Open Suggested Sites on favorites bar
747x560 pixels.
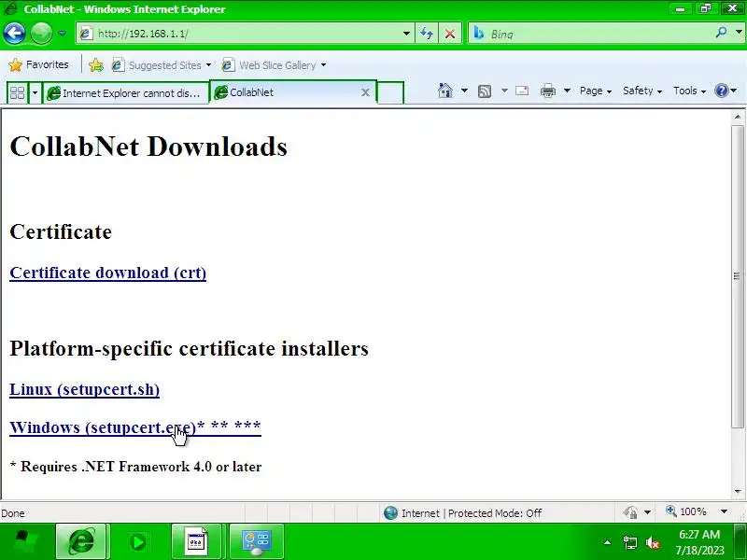[x=161, y=65]
